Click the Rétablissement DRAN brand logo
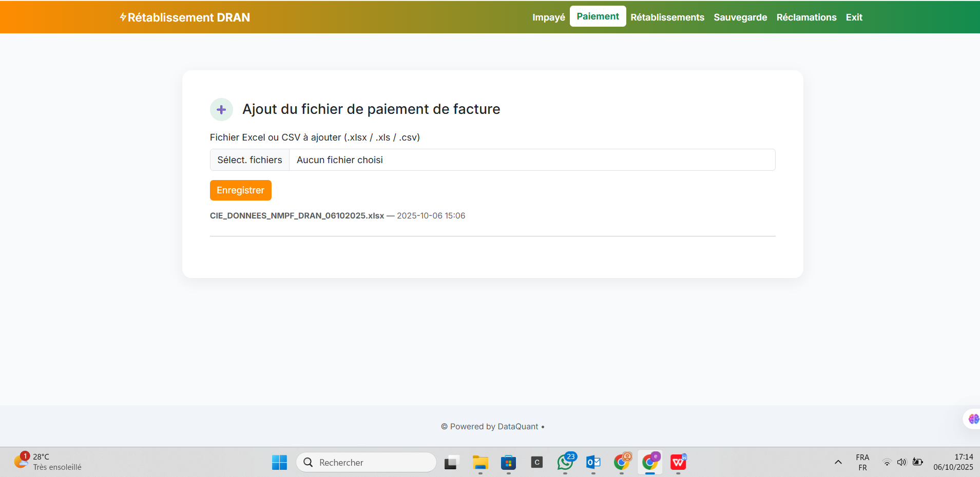Viewport: 980px width, 477px height. [185, 17]
